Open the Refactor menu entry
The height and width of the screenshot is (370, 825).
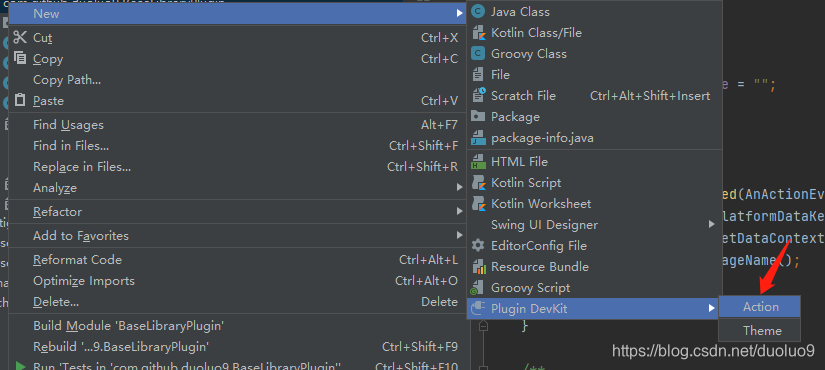tap(238, 212)
